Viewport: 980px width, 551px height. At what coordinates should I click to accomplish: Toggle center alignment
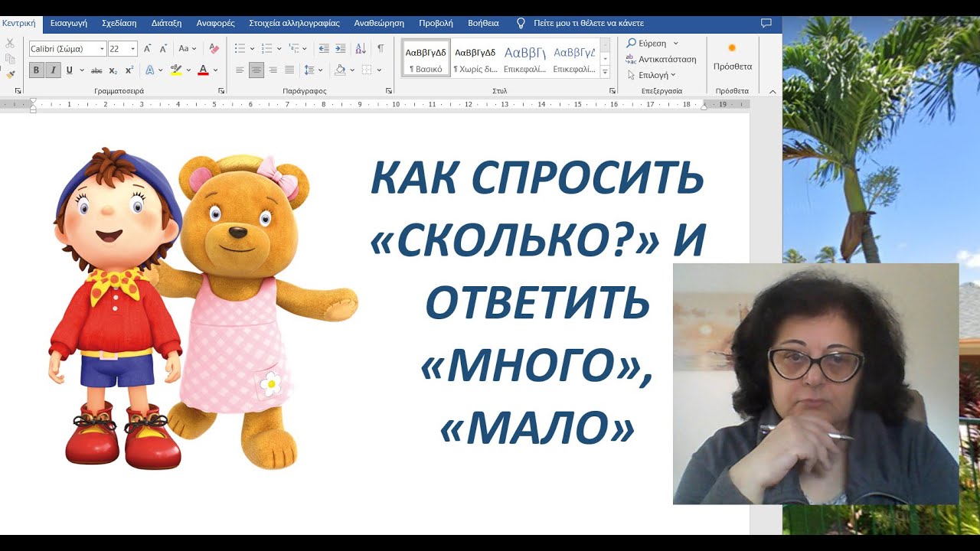(256, 70)
